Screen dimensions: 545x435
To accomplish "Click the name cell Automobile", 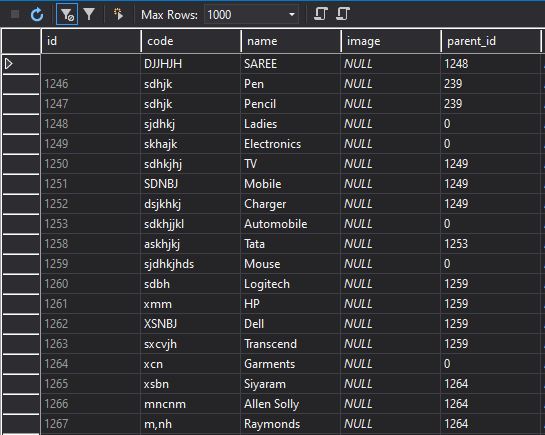I will pyautogui.click(x=291, y=224).
